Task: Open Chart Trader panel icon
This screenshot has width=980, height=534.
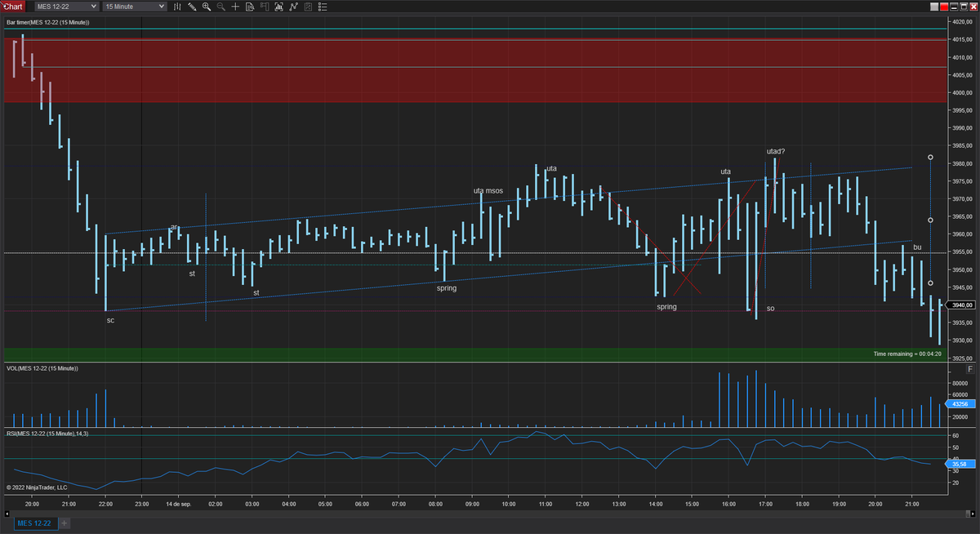Action: (x=265, y=7)
